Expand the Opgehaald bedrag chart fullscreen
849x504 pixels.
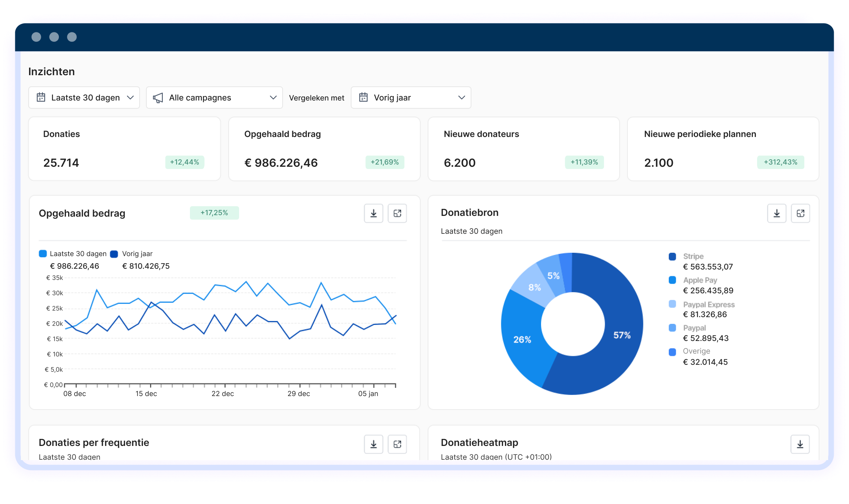[397, 213]
